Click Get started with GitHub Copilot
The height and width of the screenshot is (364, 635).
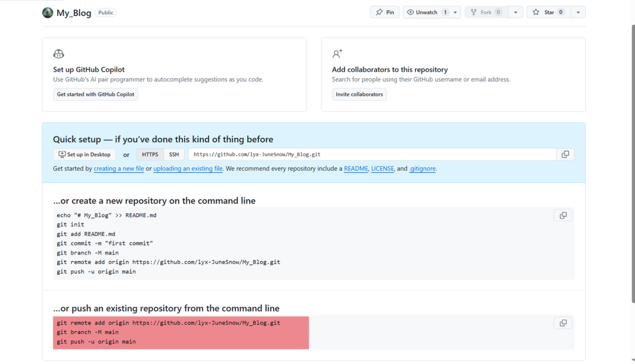coord(95,94)
